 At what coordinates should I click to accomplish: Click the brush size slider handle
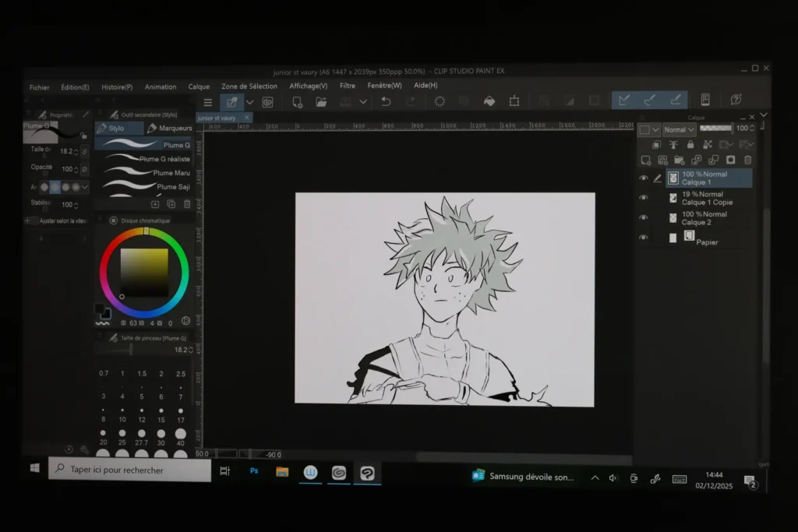pyautogui.click(x=131, y=350)
